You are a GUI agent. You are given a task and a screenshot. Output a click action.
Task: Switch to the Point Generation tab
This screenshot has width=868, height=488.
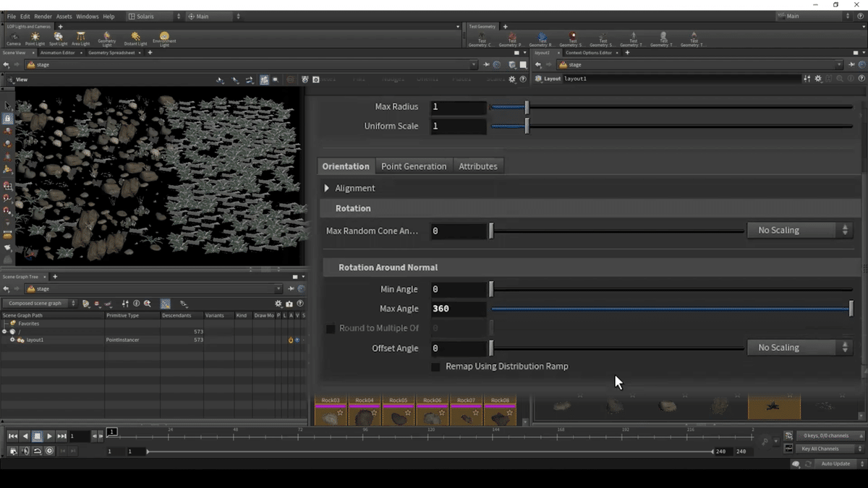(414, 166)
